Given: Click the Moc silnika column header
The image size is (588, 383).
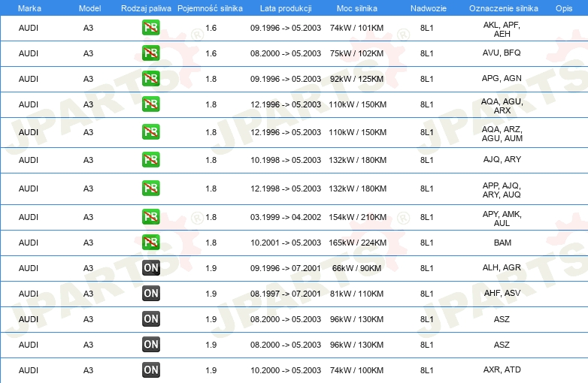Looking at the screenshot, I should (356, 8).
